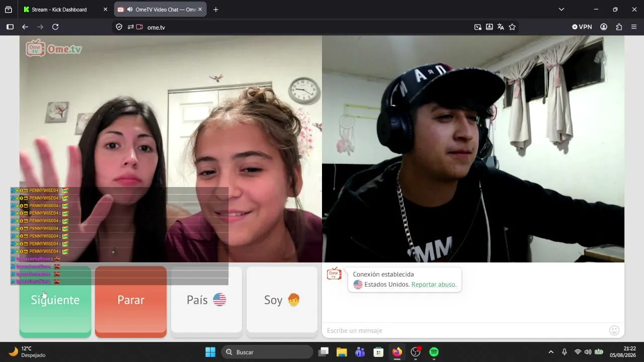644x362 pixels.
Task: Bookmark this page with the star
Action: point(512,27)
